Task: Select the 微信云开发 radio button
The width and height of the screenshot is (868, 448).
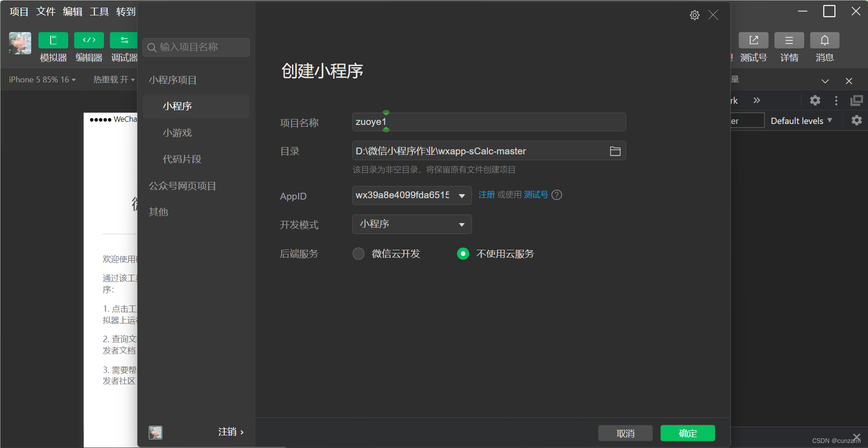Action: (x=359, y=254)
